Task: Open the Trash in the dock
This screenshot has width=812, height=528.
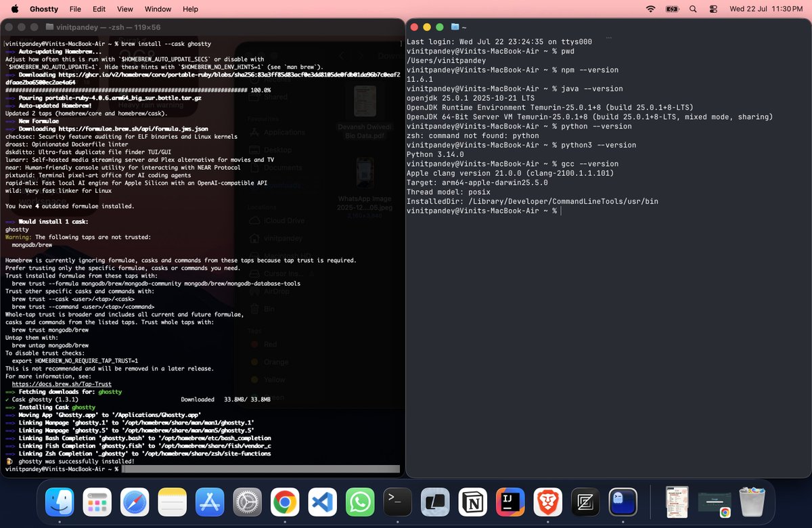Action: pos(752,503)
